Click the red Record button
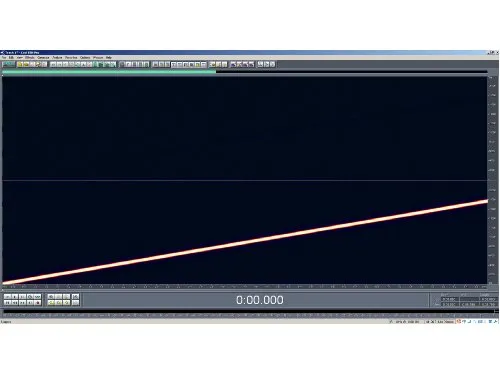 click(x=38, y=303)
